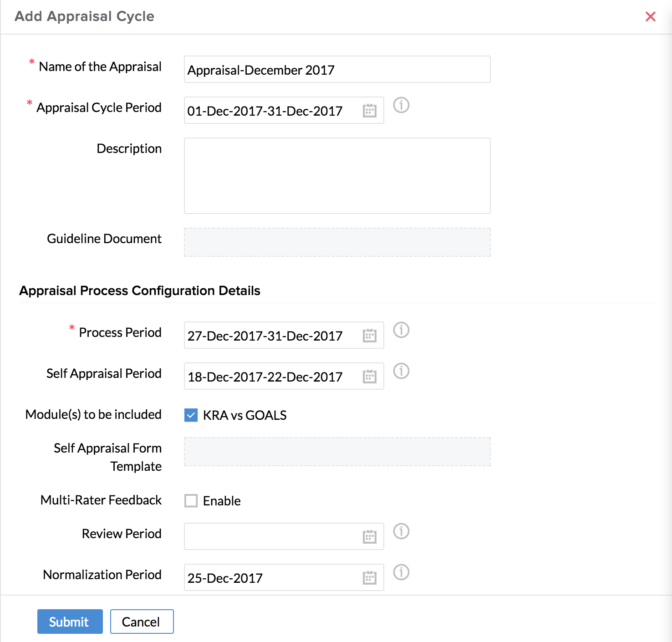Screen dimensions: 672x642
Task: Open the Guideline Document upload area
Action: pos(337,242)
